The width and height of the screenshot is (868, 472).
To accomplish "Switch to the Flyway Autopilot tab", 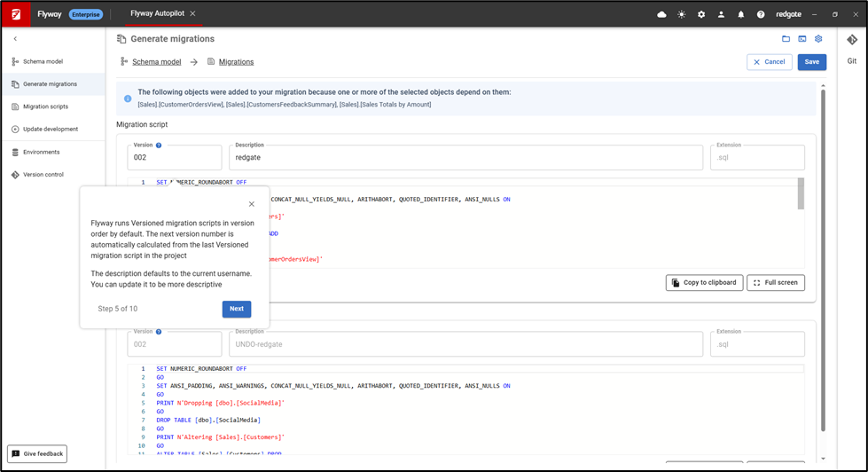I will coord(157,13).
